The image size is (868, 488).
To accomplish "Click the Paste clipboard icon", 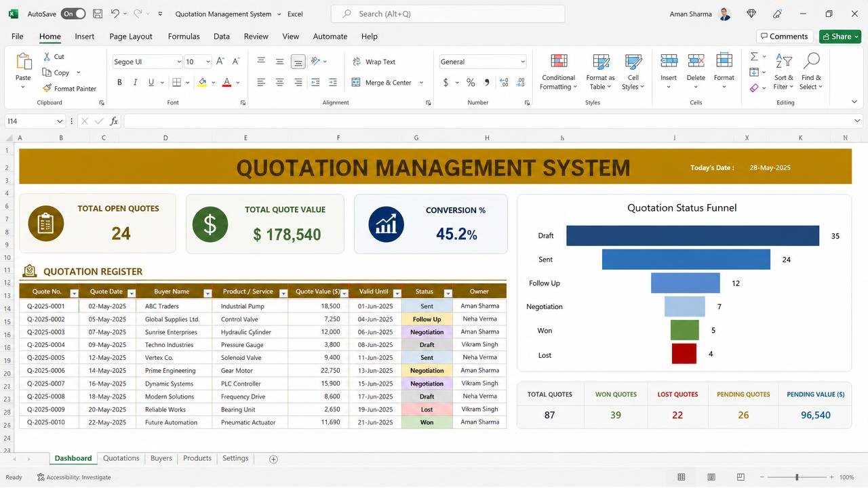I will click(23, 62).
